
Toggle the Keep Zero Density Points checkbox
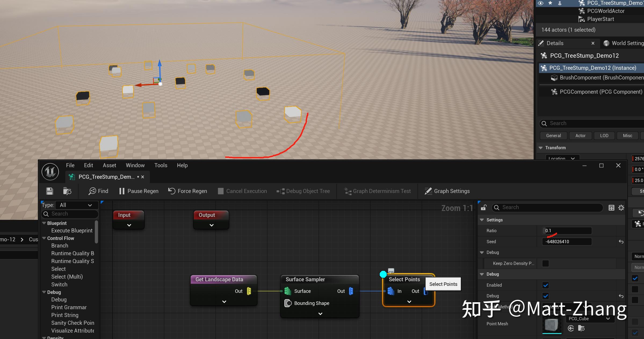coord(545,263)
